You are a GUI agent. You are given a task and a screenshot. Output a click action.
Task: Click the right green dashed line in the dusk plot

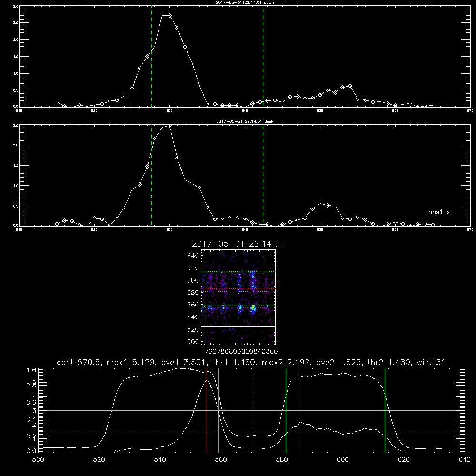[263, 176]
